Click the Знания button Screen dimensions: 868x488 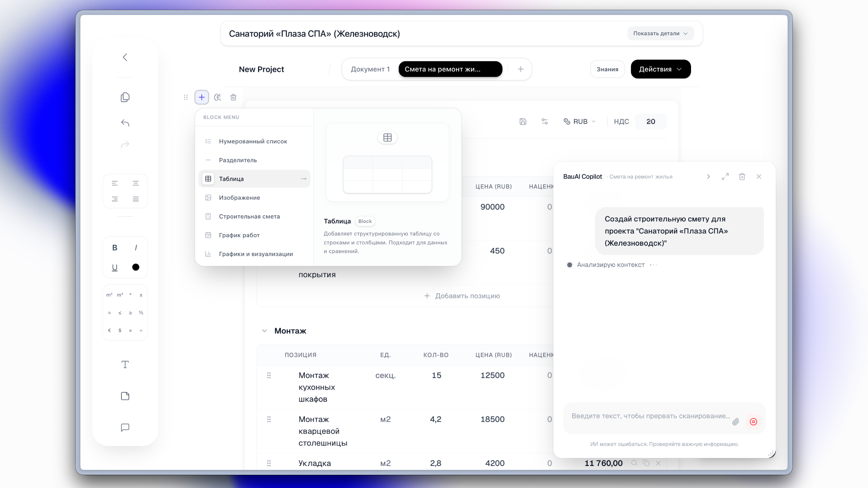pos(607,69)
